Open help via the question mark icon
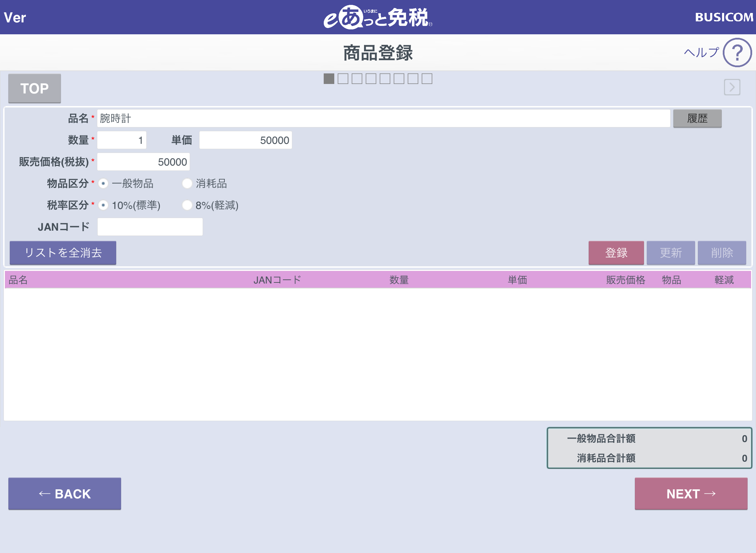This screenshot has height=553, width=756. (x=737, y=52)
